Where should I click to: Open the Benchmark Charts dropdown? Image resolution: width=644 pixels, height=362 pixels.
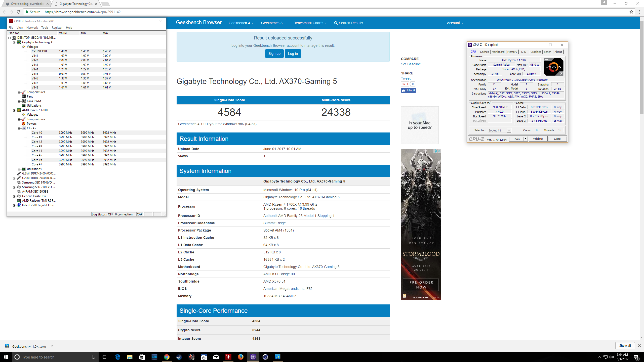pyautogui.click(x=310, y=23)
